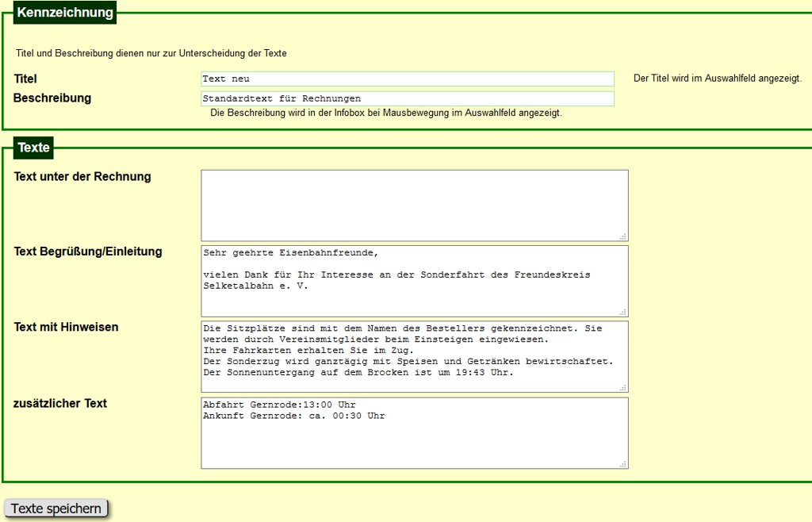Click the Titel input field

click(x=407, y=79)
